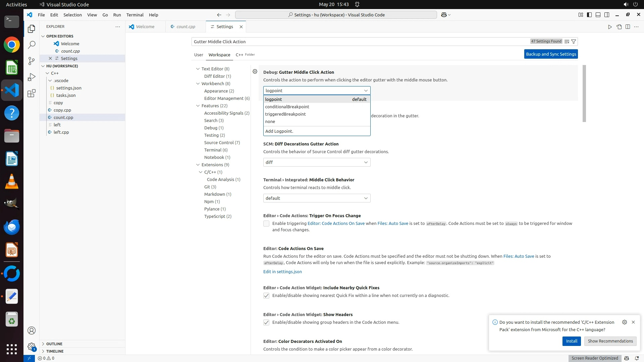Image resolution: width=644 pixels, height=362 pixels.
Task: Click gear icon beside Gutter Middle Click Action
Action: click(255, 71)
